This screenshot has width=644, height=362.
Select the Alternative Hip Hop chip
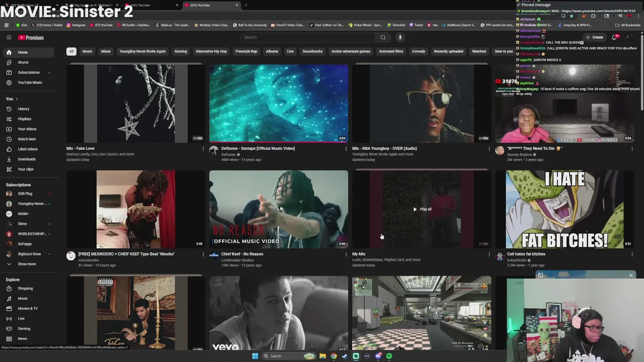211,51
